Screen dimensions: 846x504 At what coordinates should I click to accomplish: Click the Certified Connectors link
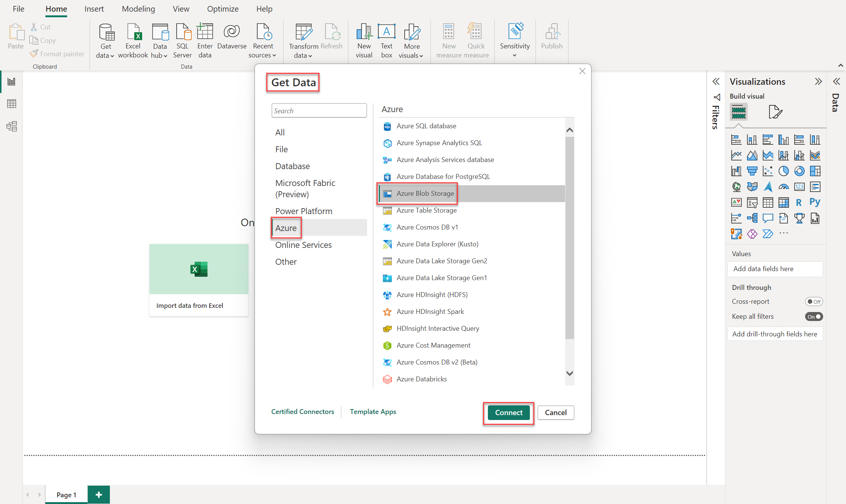pyautogui.click(x=302, y=412)
